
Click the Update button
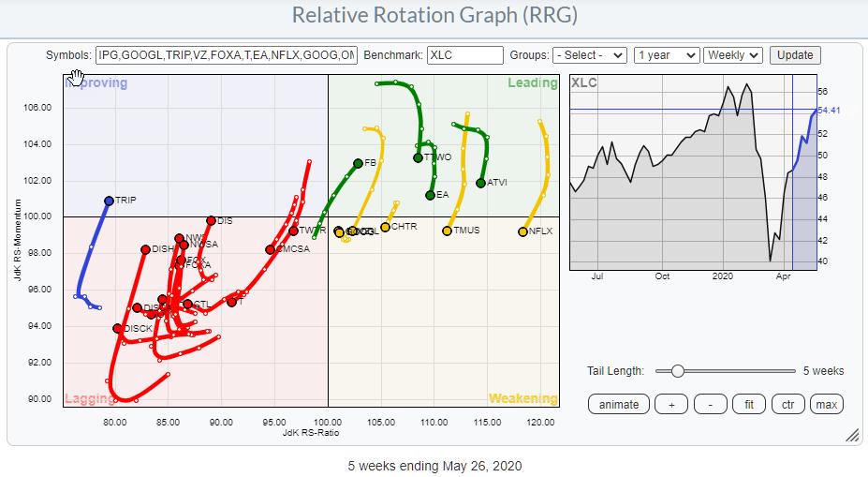point(795,55)
